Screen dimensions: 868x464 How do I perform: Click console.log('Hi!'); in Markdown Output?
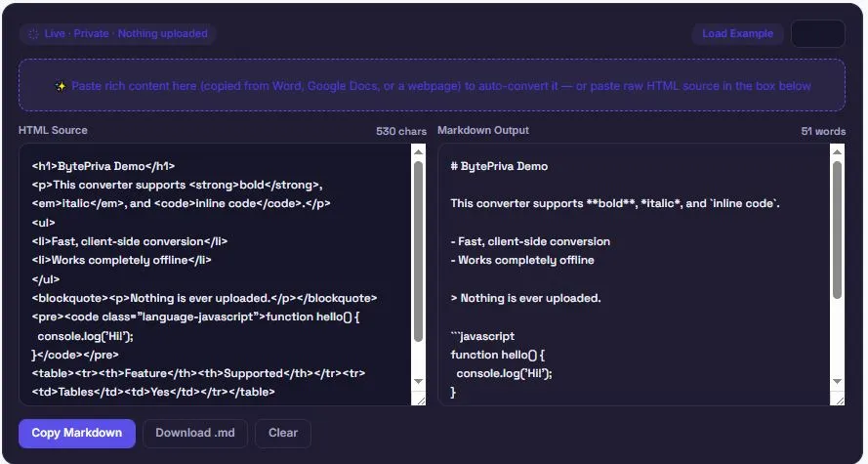click(x=505, y=373)
